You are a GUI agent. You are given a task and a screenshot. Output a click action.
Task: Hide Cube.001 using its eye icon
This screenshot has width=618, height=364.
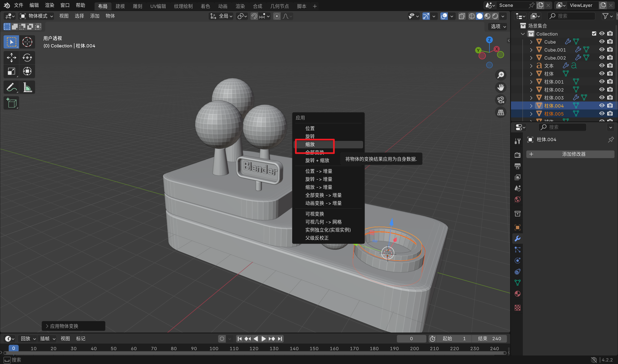pos(602,50)
